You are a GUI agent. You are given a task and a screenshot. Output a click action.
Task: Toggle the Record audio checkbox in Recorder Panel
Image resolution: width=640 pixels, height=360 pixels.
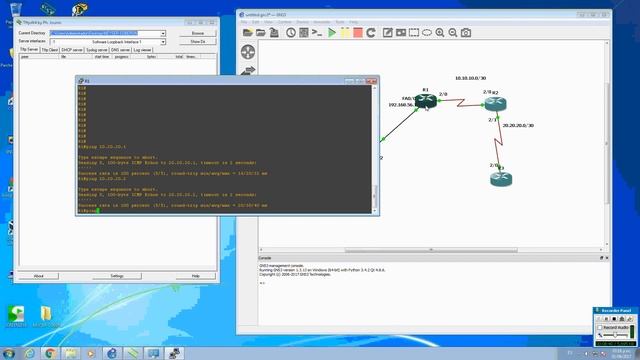point(600,327)
